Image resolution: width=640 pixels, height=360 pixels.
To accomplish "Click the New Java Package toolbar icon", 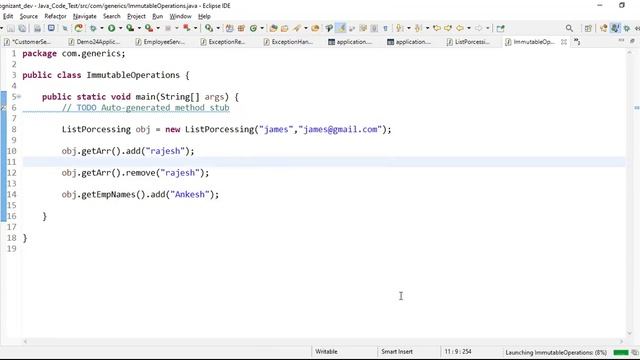I will [x=241, y=28].
